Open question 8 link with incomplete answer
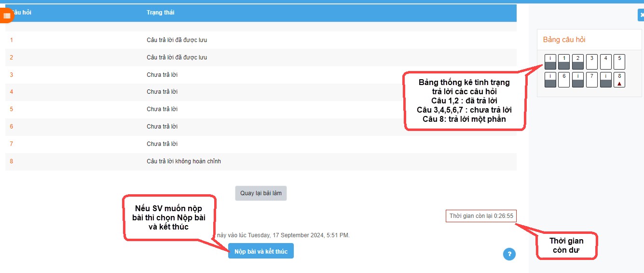The image size is (644, 273). 12,161
